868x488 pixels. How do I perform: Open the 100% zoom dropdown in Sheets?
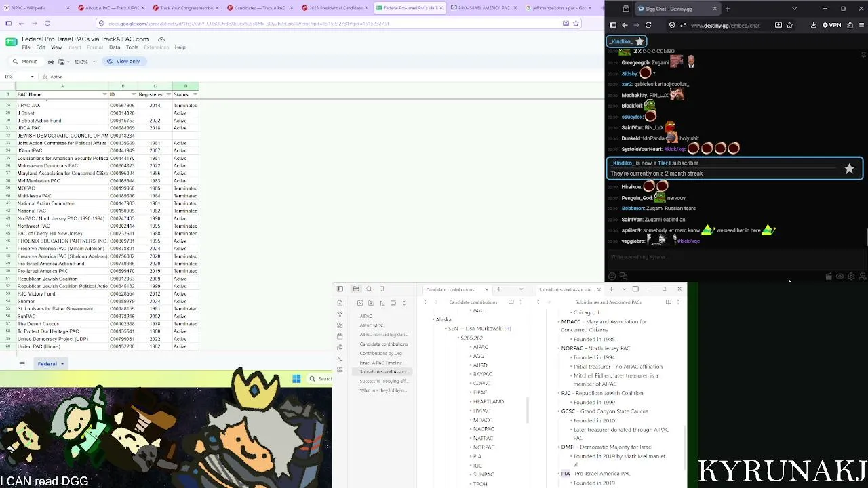[85, 62]
